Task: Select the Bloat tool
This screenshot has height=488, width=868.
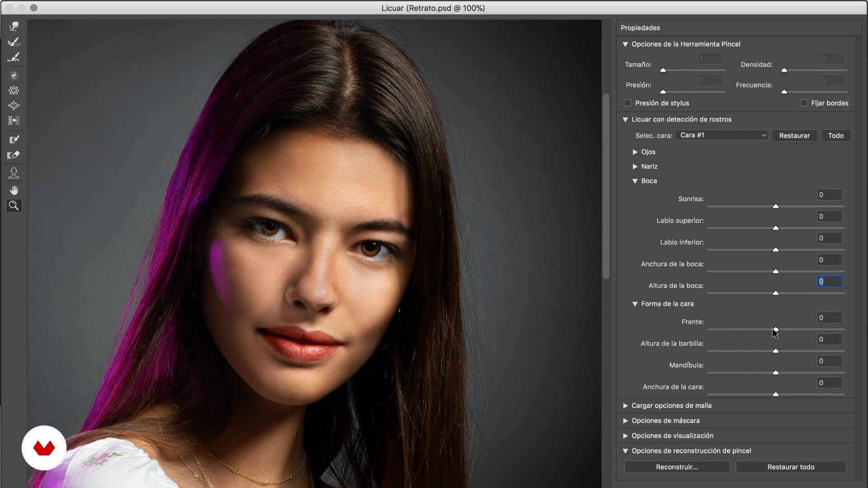Action: 14,105
